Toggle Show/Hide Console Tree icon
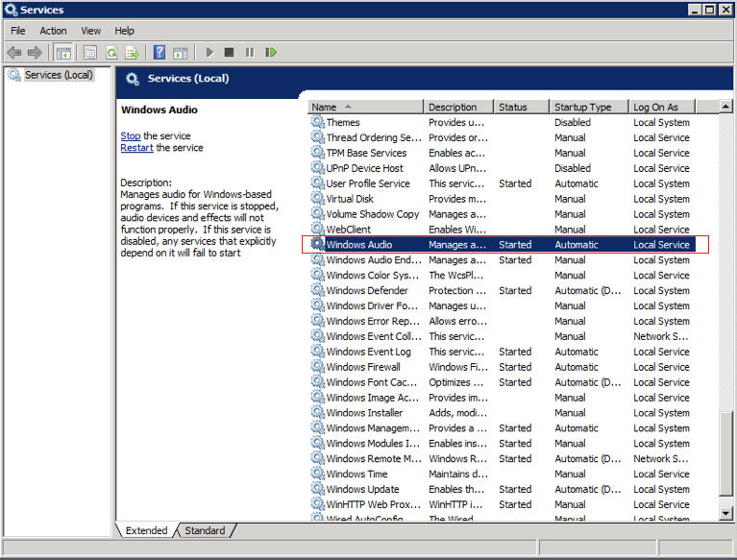 pos(63,52)
